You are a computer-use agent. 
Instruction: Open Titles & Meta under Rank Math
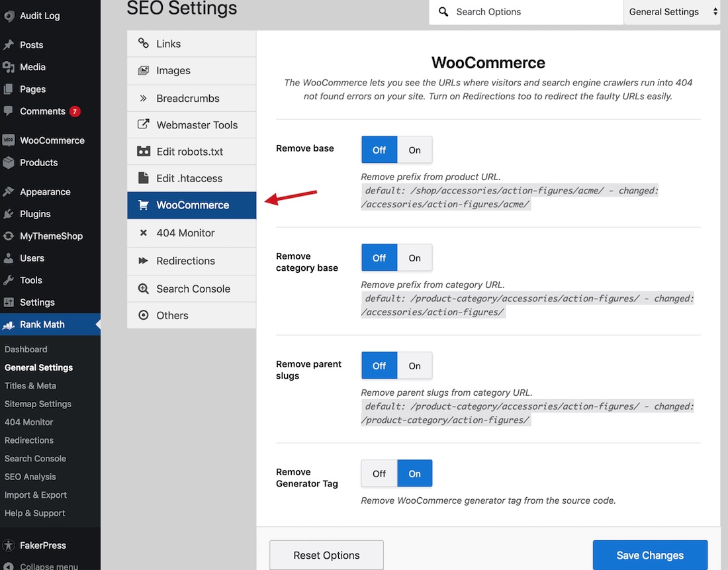coord(30,385)
